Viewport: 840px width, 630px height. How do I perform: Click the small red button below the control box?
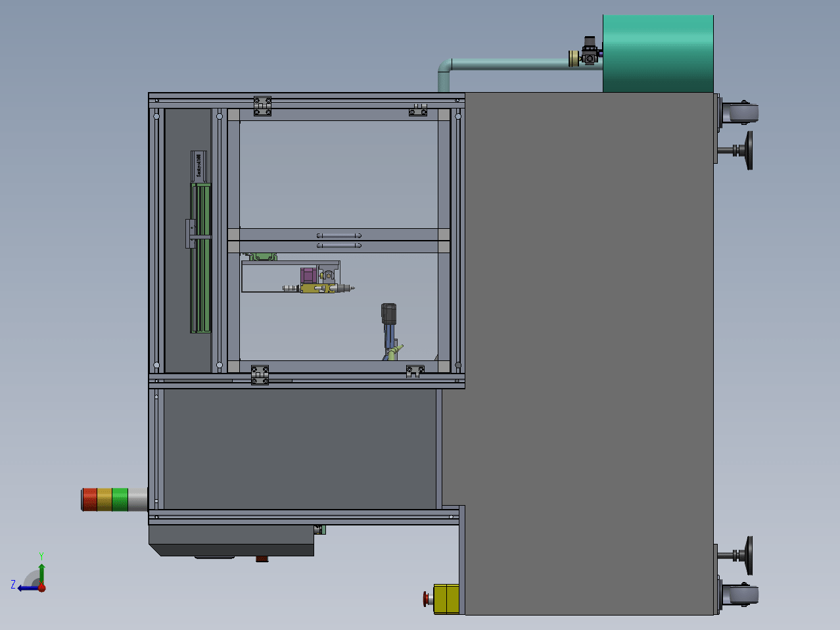tap(262, 559)
